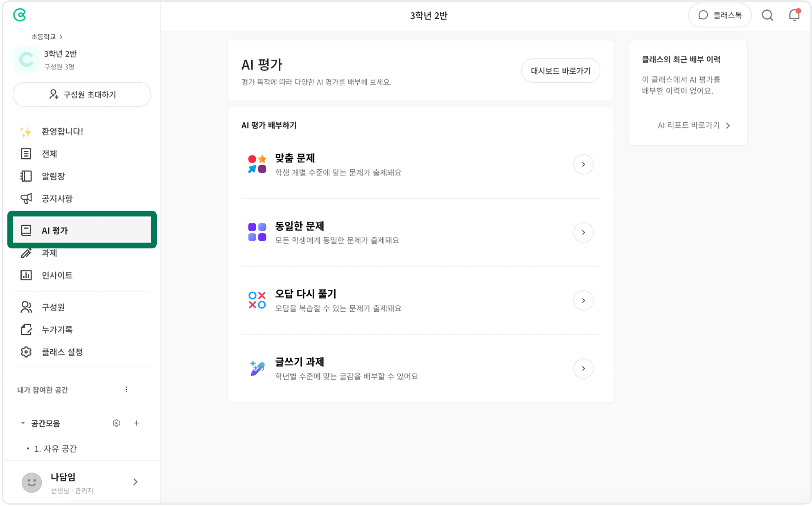Screen dimensions: 812x506
Task: Click the search magnifier icon
Action: [x=767, y=16]
